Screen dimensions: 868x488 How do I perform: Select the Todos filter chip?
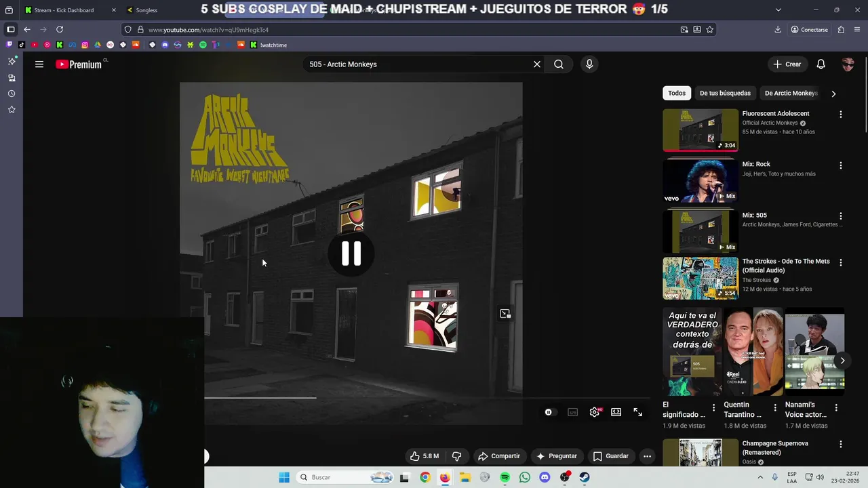(677, 94)
